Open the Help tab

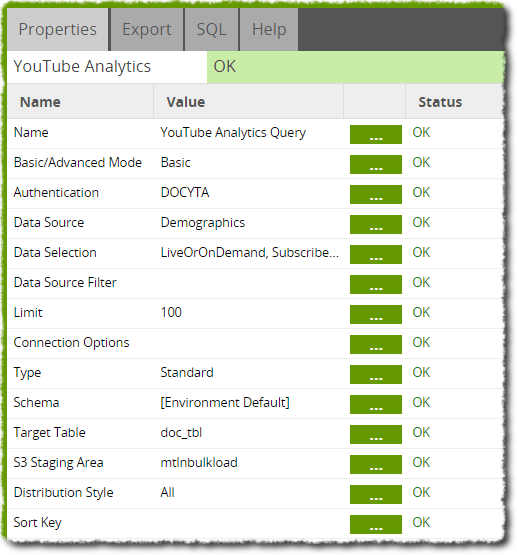[269, 29]
